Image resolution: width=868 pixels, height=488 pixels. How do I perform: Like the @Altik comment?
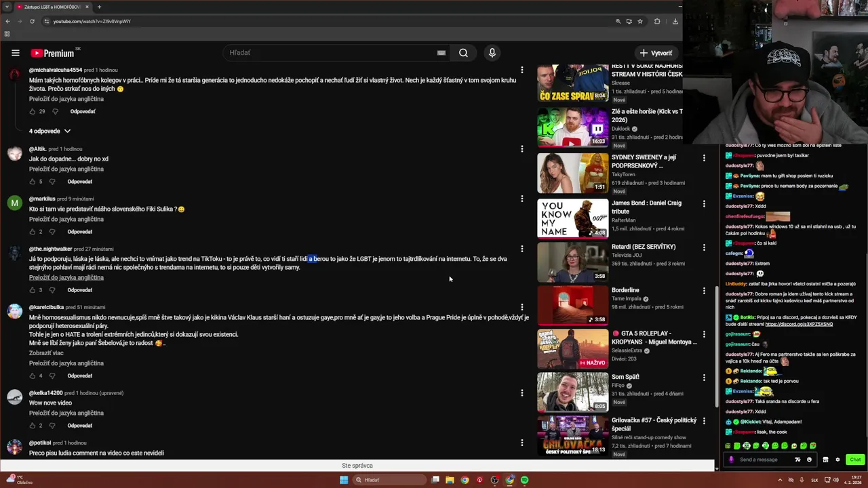[x=32, y=182]
